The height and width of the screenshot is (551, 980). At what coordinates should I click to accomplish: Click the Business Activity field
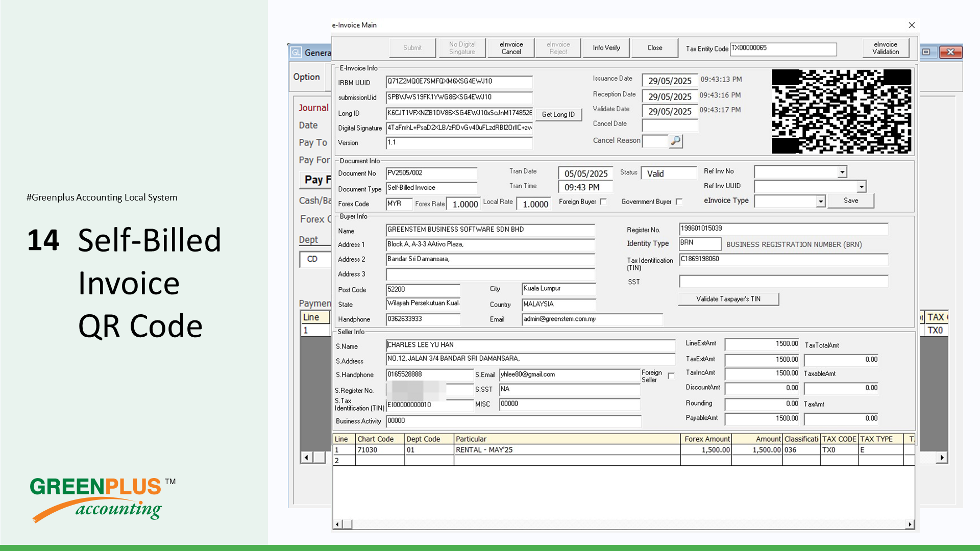tap(513, 421)
